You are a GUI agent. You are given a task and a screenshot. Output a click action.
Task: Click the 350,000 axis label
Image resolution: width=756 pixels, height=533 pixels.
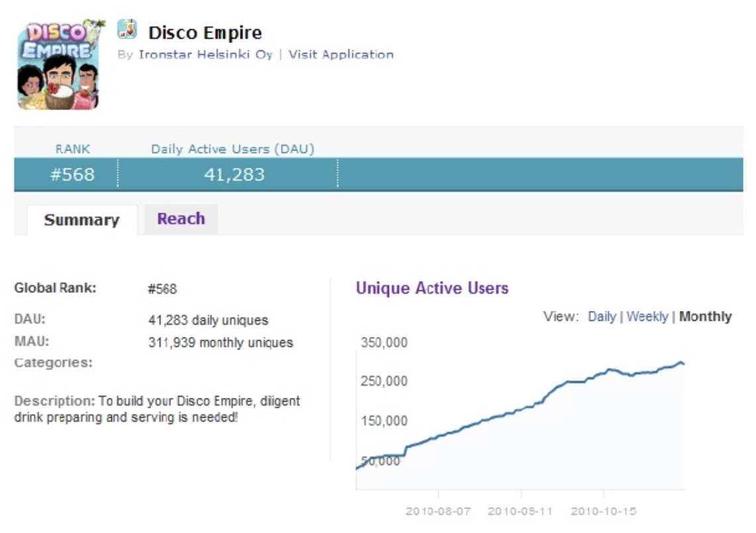(384, 343)
